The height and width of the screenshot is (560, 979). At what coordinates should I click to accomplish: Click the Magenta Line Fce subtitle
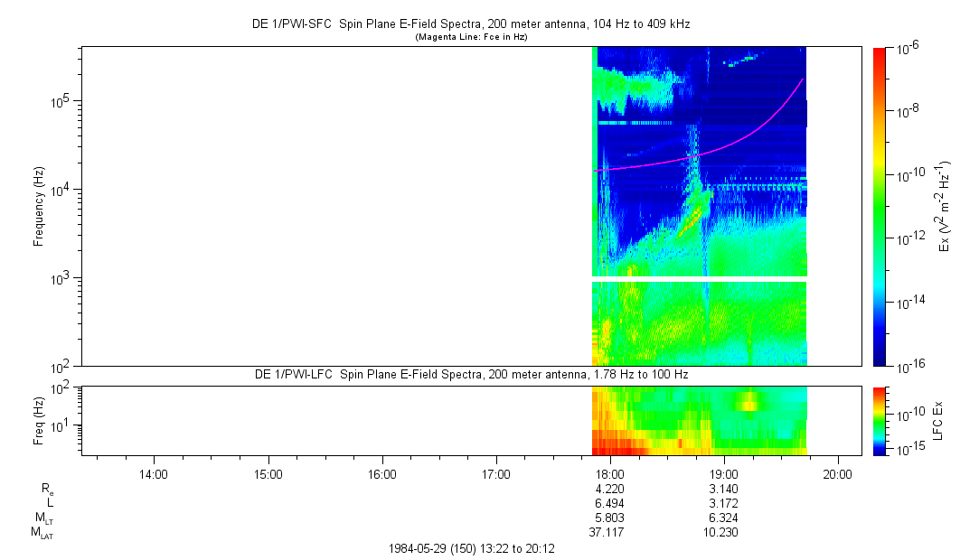[x=470, y=37]
